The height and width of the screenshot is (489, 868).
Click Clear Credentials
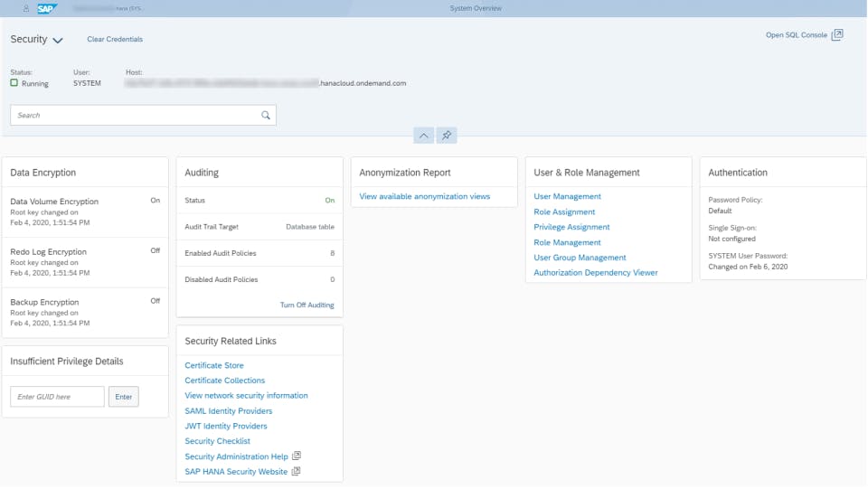[115, 39]
